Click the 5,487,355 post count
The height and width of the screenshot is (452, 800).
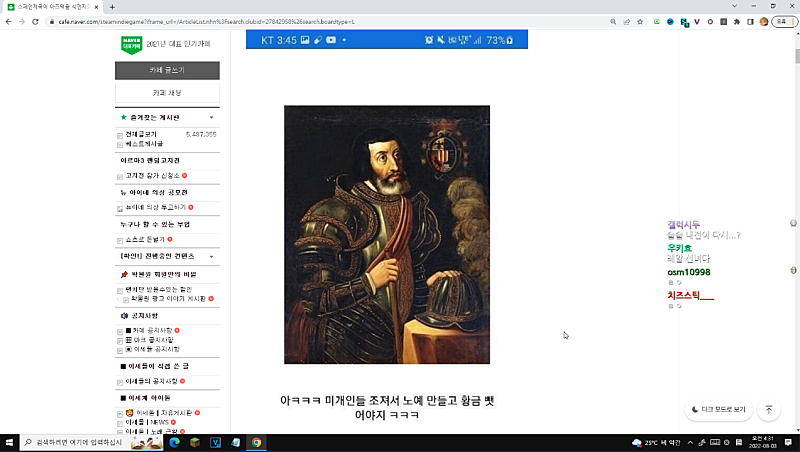[201, 134]
